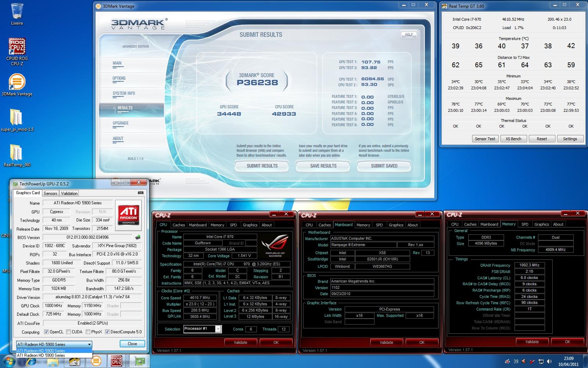Image resolution: width=588 pixels, height=368 pixels.
Task: Click OK in CPU-Z Mainboard window
Action: (x=422, y=342)
